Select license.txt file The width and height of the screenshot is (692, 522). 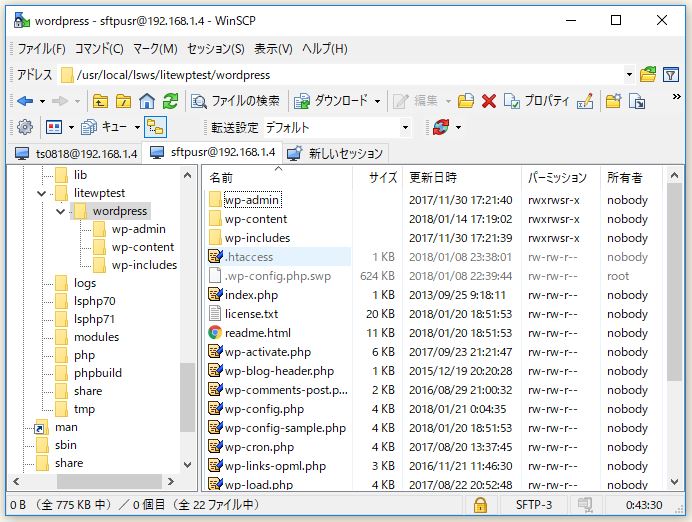point(252,314)
